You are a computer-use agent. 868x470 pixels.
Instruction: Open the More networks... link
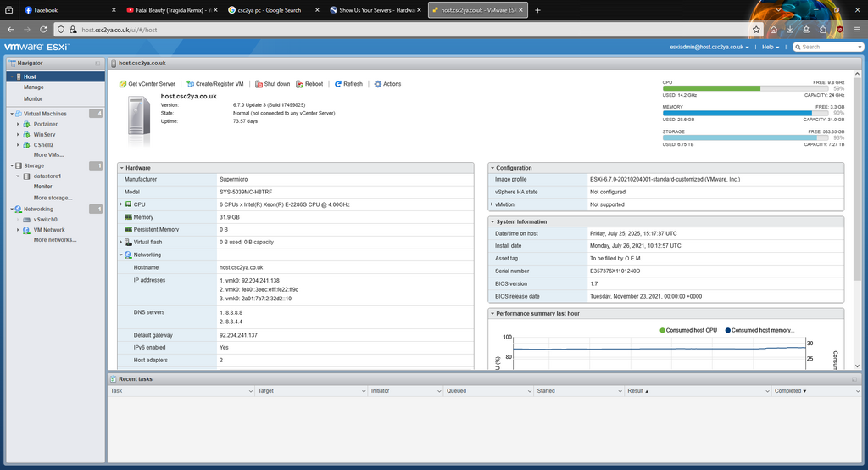(x=55, y=240)
